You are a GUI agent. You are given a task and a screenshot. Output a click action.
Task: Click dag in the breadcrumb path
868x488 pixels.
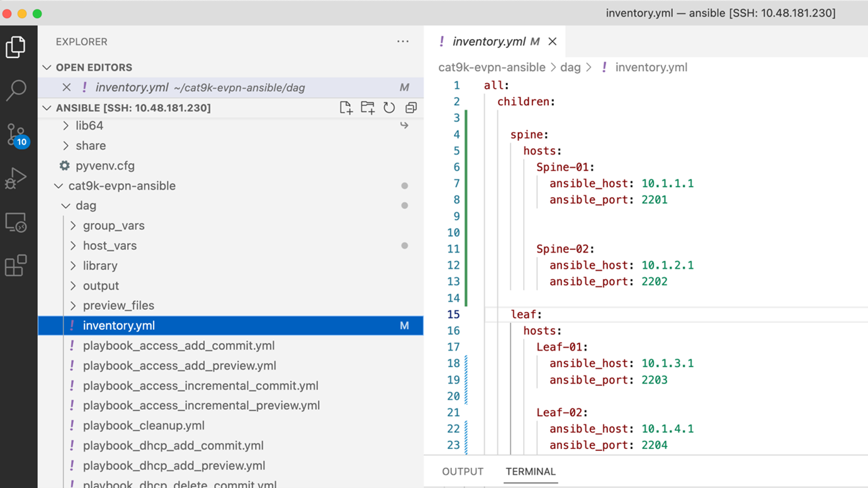pyautogui.click(x=570, y=67)
